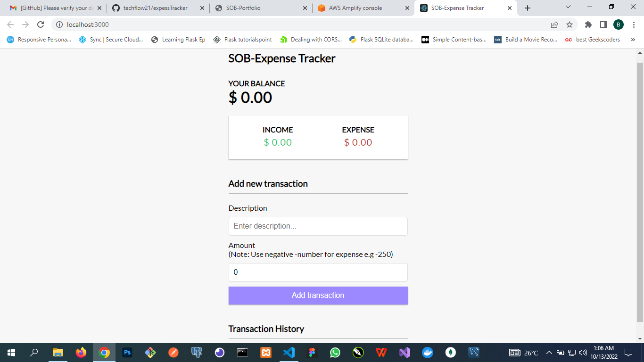Show hidden bookmarks with the double chevron

tap(633, 40)
